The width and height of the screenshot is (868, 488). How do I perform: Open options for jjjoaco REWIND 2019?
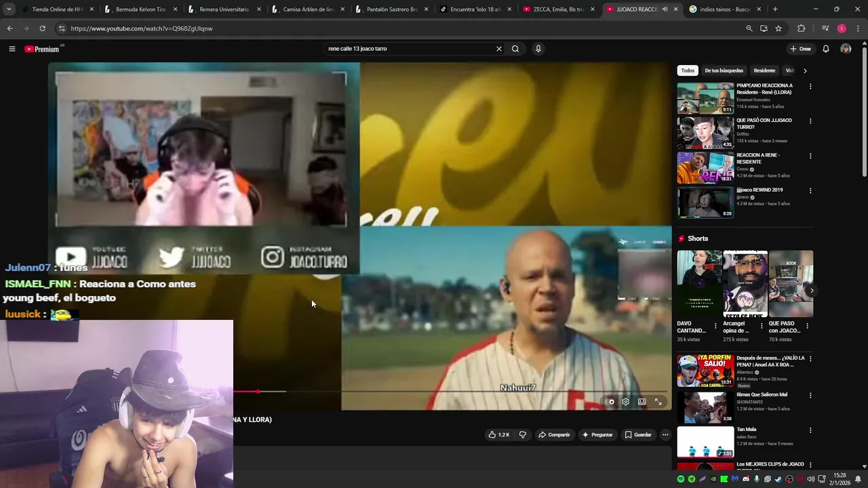(810, 190)
